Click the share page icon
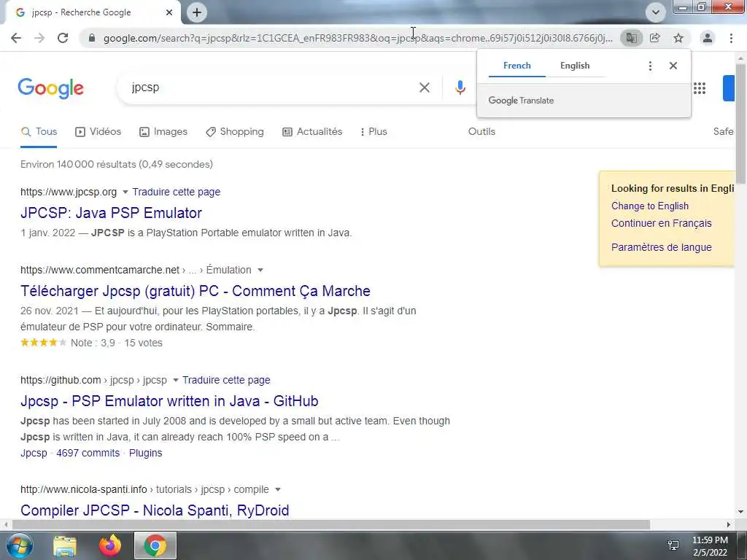Viewport: 747px width, 560px height. 655,38
